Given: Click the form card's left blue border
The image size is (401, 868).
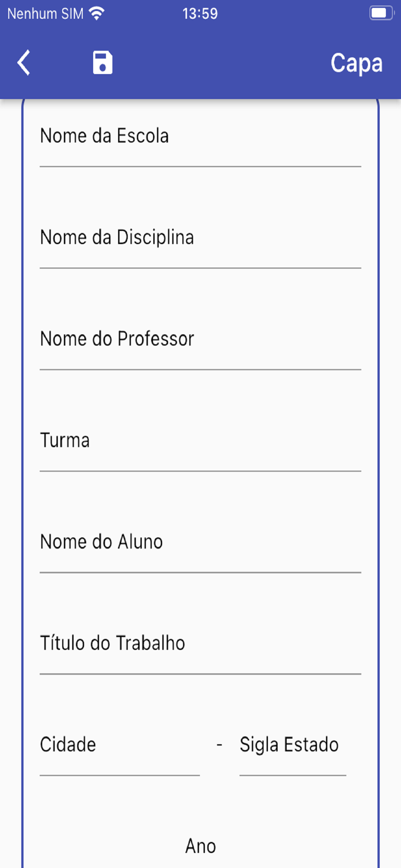Looking at the screenshot, I should (23, 477).
